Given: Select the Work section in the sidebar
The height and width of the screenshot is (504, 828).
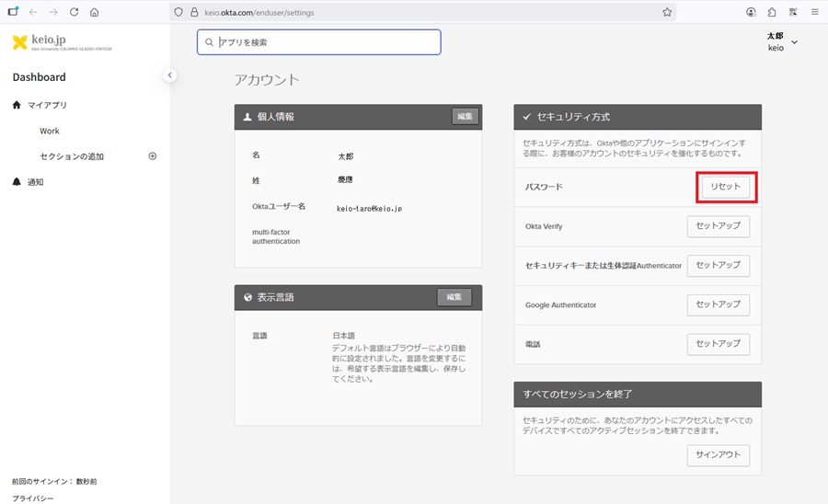Looking at the screenshot, I should click(x=50, y=132).
